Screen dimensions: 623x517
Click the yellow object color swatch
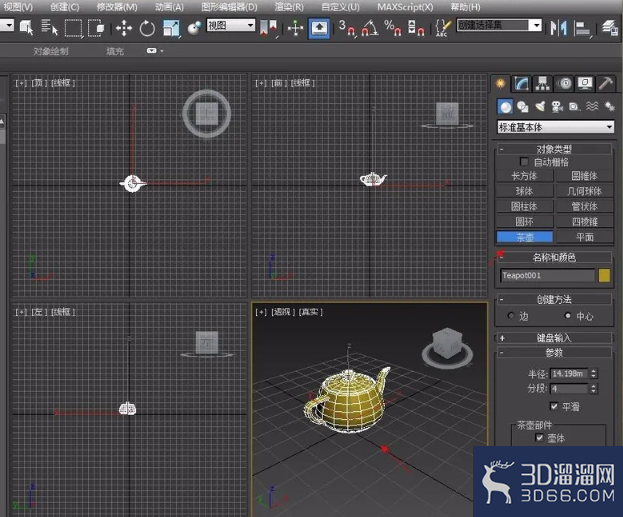point(604,275)
